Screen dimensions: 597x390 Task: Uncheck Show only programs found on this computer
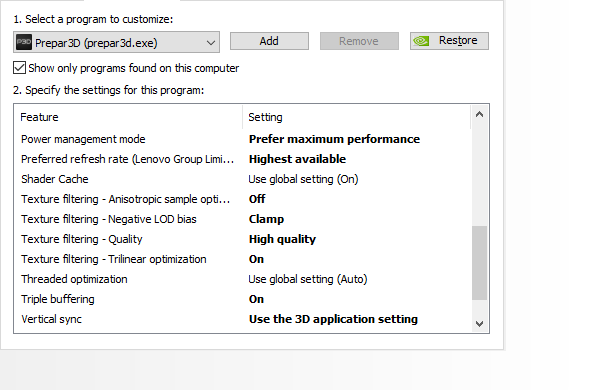19,68
